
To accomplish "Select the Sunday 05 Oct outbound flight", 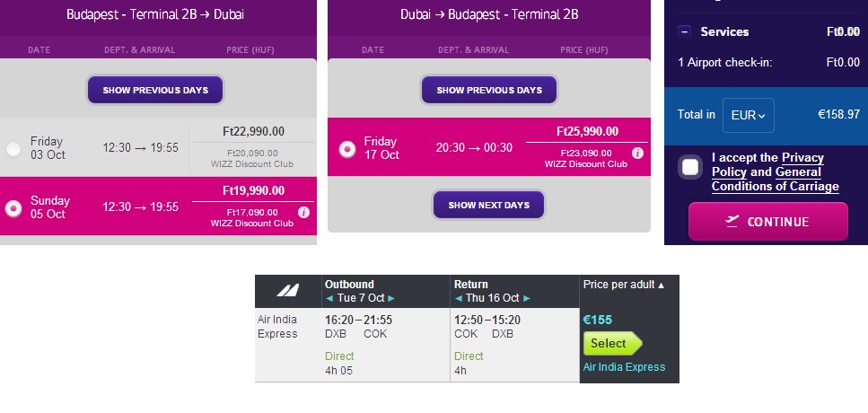I will [x=13, y=208].
